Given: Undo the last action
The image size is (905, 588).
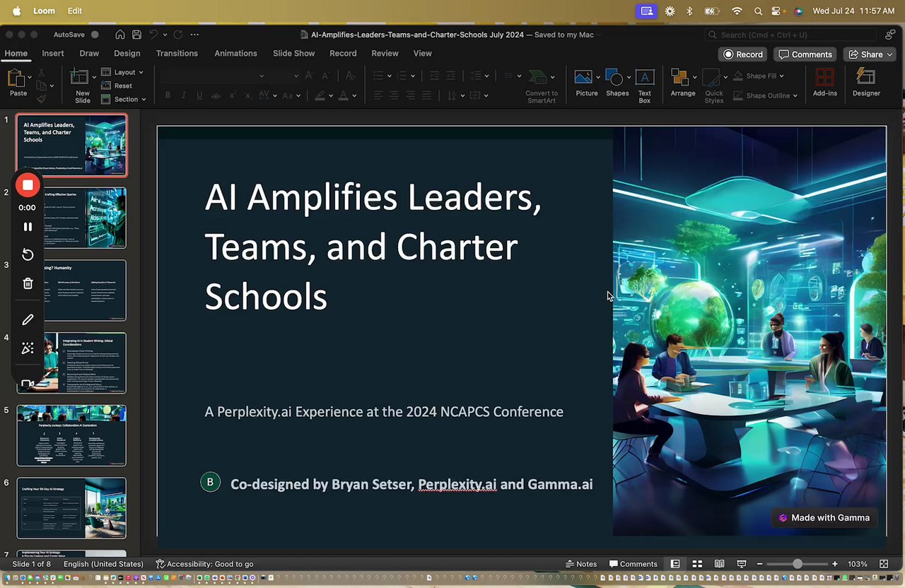Looking at the screenshot, I should (153, 35).
